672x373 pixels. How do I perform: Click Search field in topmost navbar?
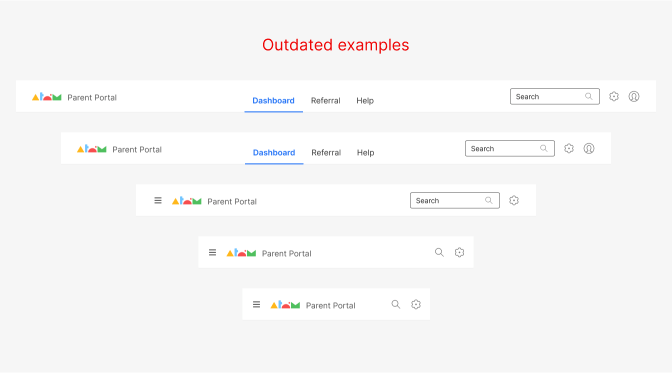[x=555, y=96]
